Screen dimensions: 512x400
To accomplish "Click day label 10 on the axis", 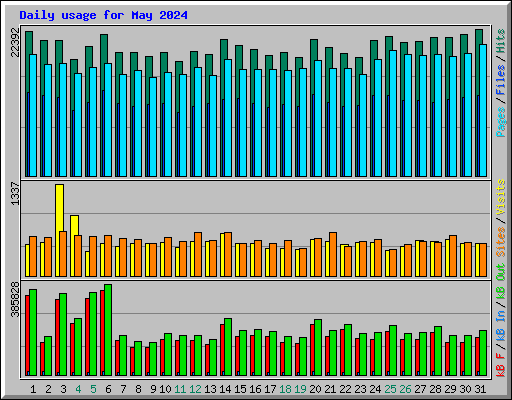I will [x=165, y=389].
